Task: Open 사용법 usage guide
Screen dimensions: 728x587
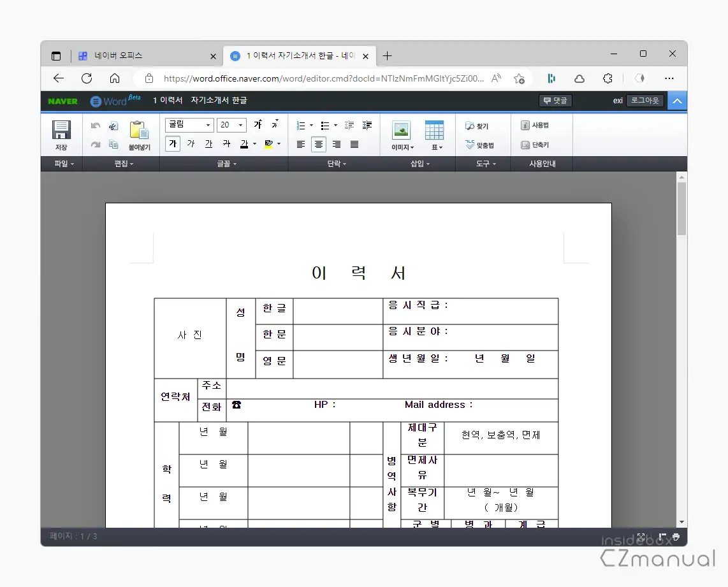Action: 535,126
